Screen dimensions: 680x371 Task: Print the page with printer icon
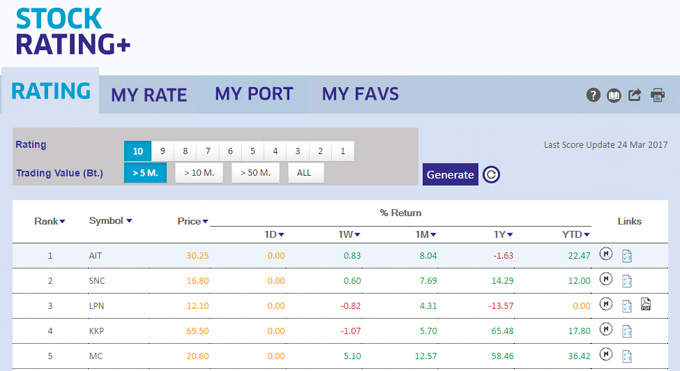pos(657,95)
